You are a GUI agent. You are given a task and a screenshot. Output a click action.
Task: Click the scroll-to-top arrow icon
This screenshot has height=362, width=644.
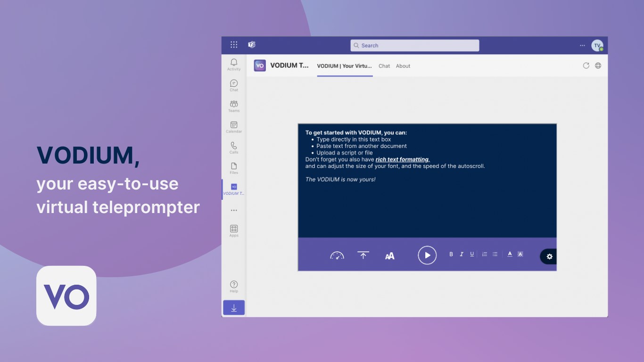[363, 255]
